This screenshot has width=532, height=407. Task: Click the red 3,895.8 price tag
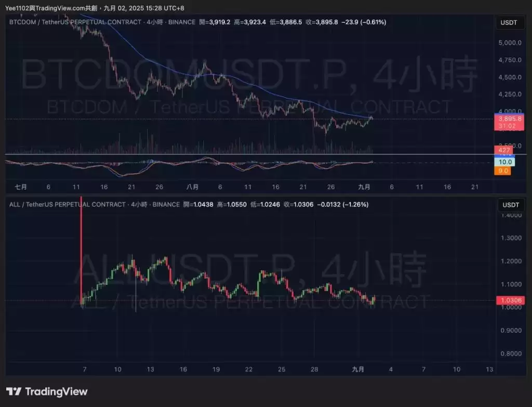(508, 119)
